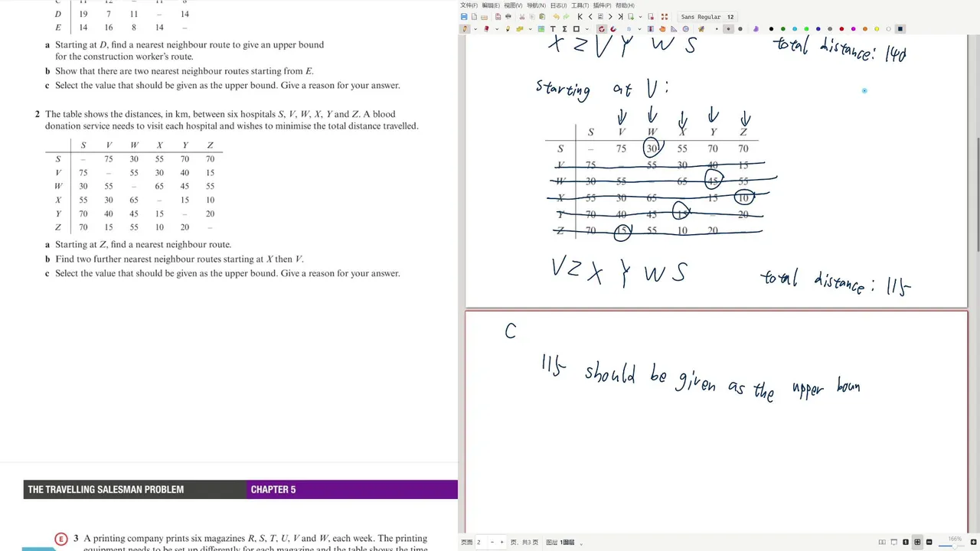Increase the page number with plus button
The width and height of the screenshot is (980, 551).
[501, 542]
